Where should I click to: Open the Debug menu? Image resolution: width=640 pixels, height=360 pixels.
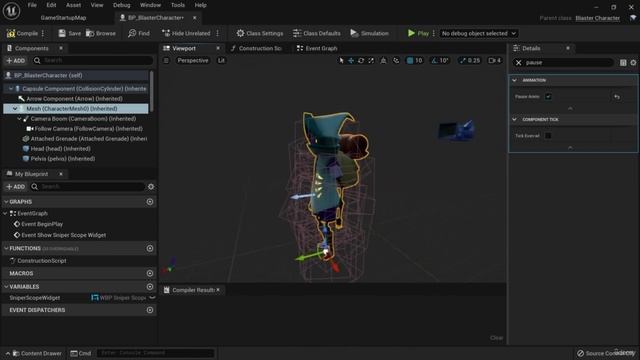tap(122, 5)
